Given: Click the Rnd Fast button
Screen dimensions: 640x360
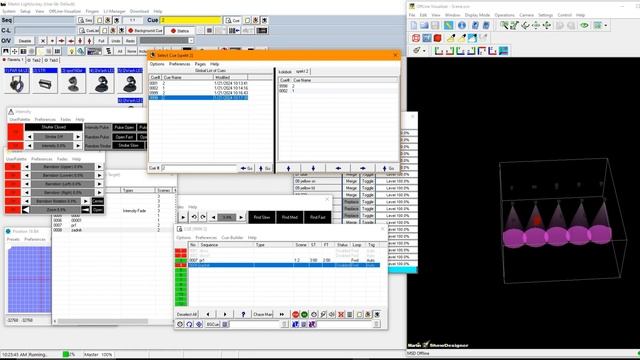Looking at the screenshot, I should point(317,217).
